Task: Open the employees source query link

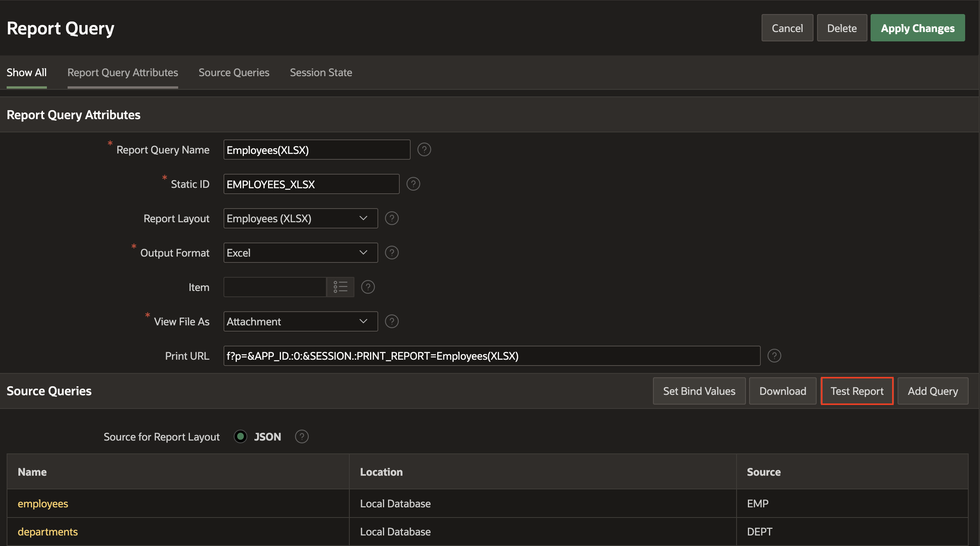Action: pos(43,503)
